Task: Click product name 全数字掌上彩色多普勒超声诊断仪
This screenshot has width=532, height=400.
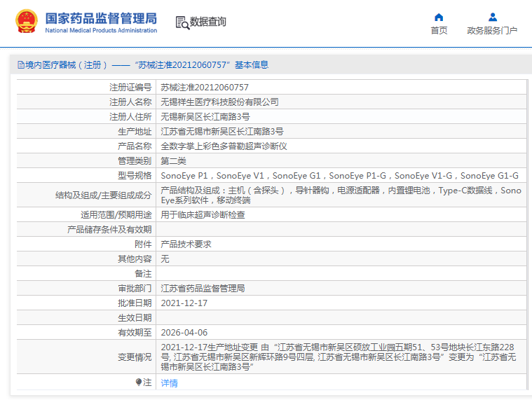Action: (224, 146)
